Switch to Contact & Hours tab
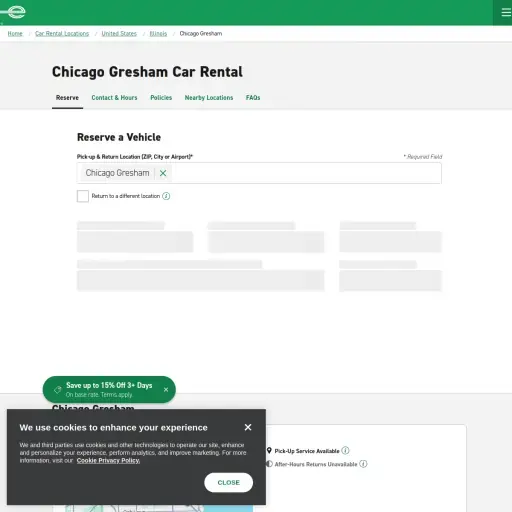 click(x=114, y=98)
